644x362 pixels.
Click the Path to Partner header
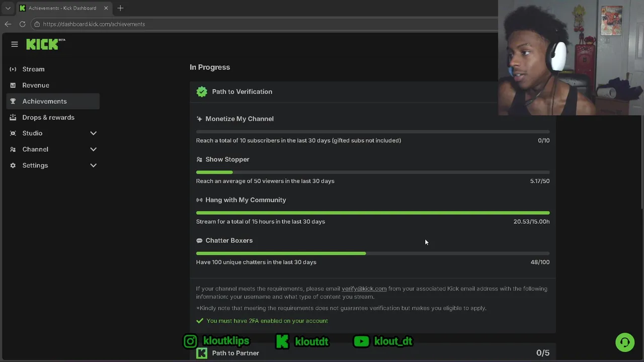point(373,353)
